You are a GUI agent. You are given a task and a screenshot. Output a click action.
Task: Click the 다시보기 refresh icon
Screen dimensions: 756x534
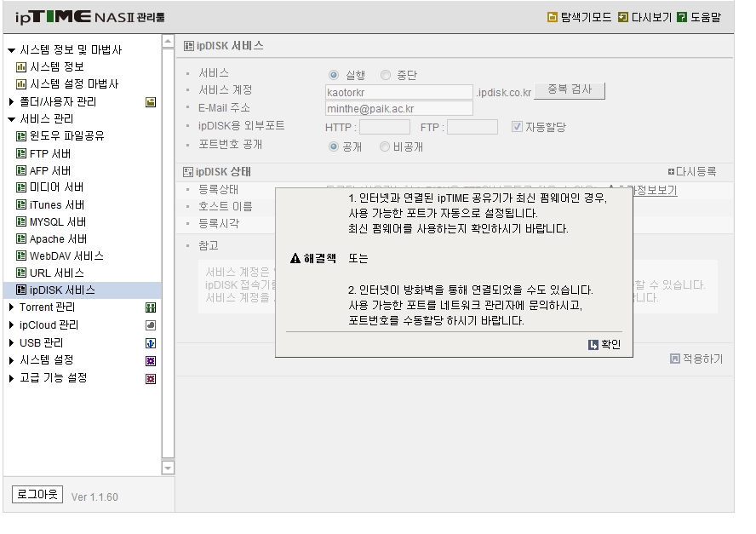pyautogui.click(x=623, y=17)
